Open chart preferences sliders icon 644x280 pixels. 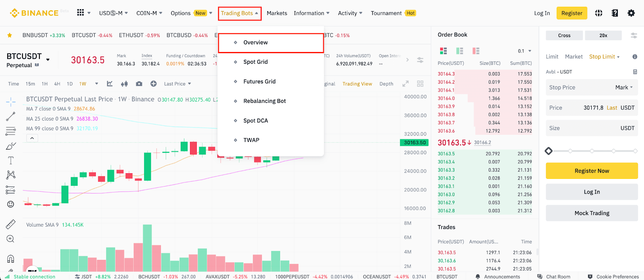420,60
